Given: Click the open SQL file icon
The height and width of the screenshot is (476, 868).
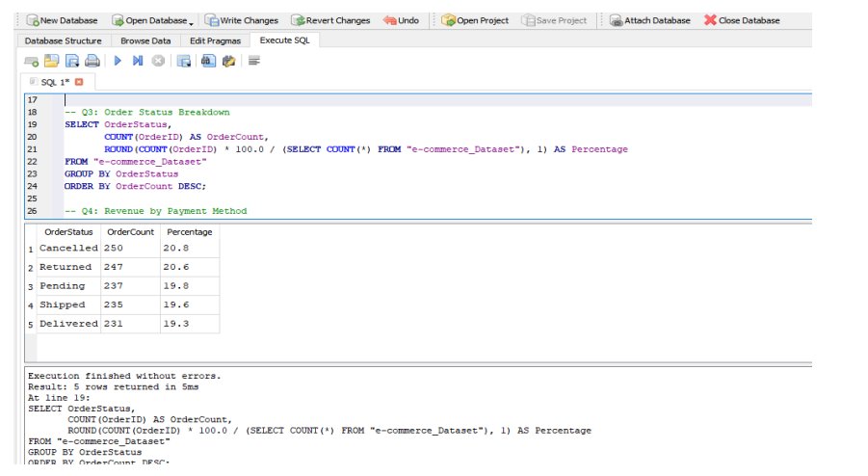Looking at the screenshot, I should click(x=51, y=61).
